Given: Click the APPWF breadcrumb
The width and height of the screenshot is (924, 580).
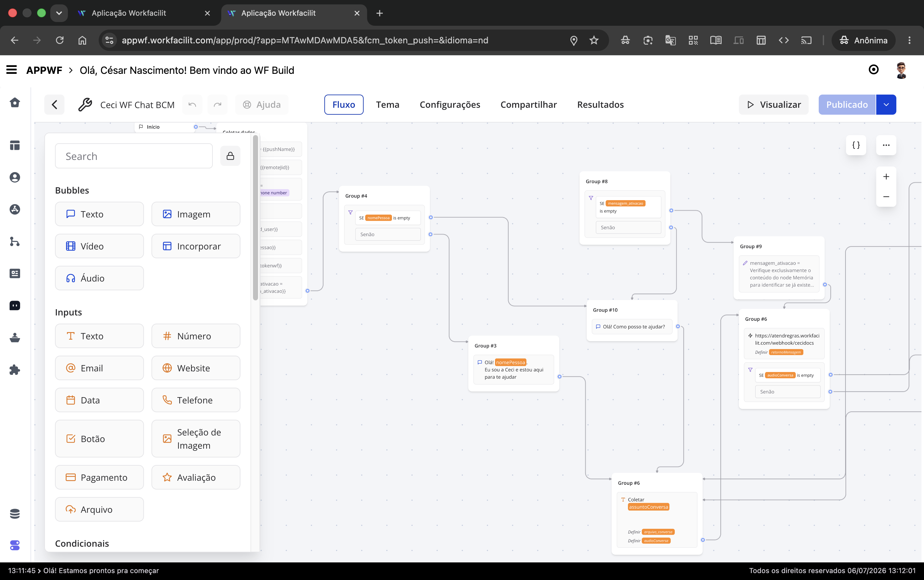Looking at the screenshot, I should click(x=44, y=70).
